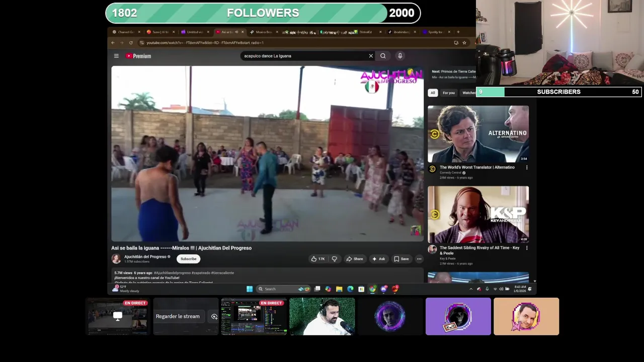The height and width of the screenshot is (362, 644).
Task: Click the Ask button under the video
Action: pyautogui.click(x=378, y=259)
